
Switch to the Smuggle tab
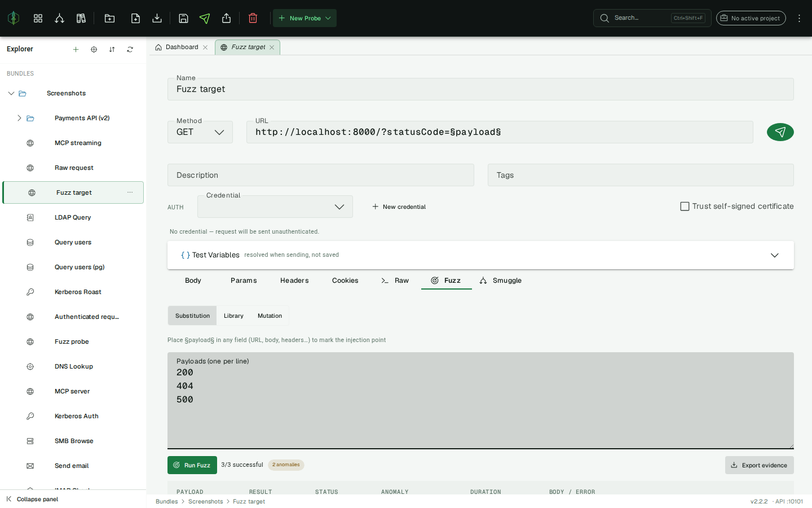(500, 281)
